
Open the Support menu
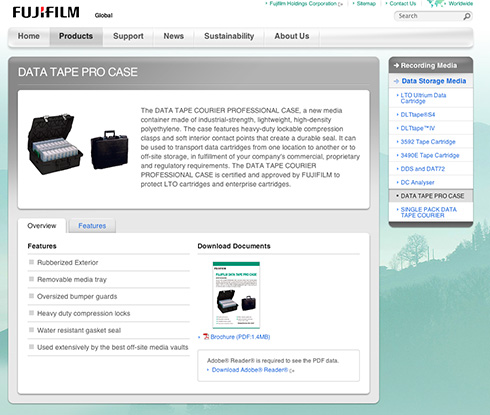click(x=128, y=36)
